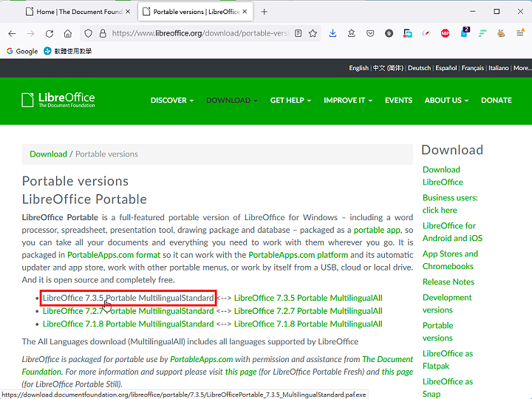Click Download in the breadcrumb

[48, 154]
